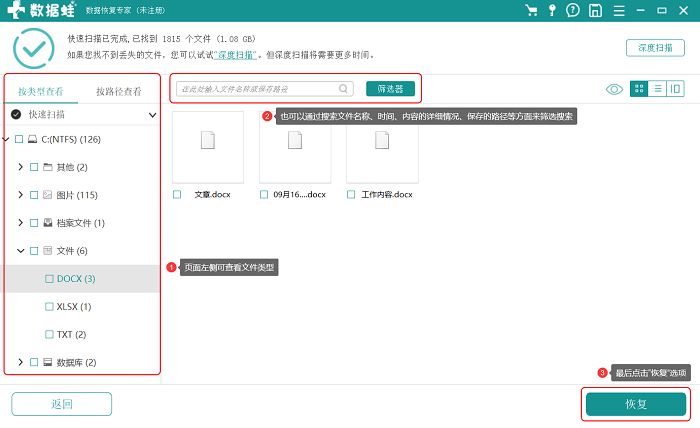Focus the file name search field
Screen dimensions: 700x428
click(265, 89)
